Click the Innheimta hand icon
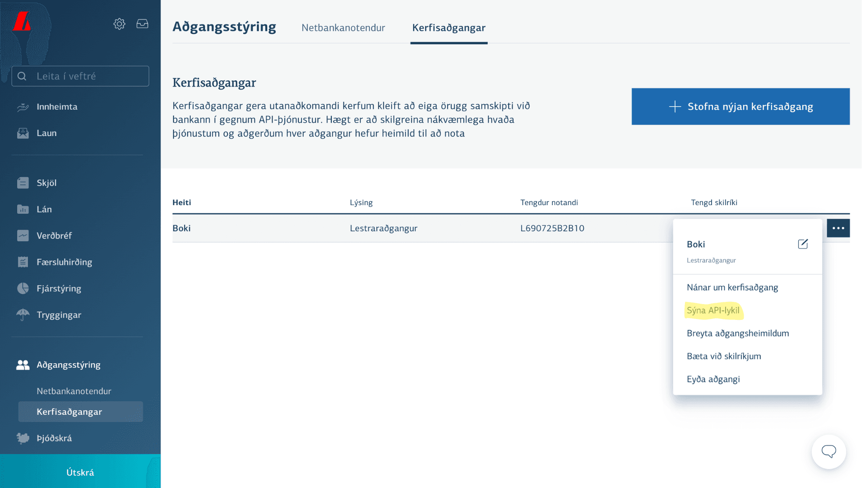The width and height of the screenshot is (868, 488). pyautogui.click(x=23, y=107)
